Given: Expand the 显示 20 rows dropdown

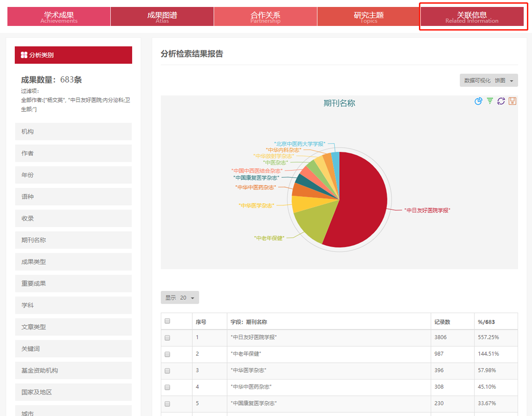Looking at the screenshot, I should [180, 298].
